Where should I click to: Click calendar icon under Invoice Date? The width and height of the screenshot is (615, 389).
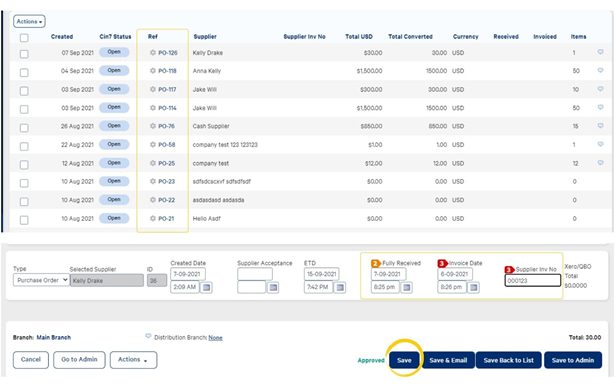tap(474, 287)
